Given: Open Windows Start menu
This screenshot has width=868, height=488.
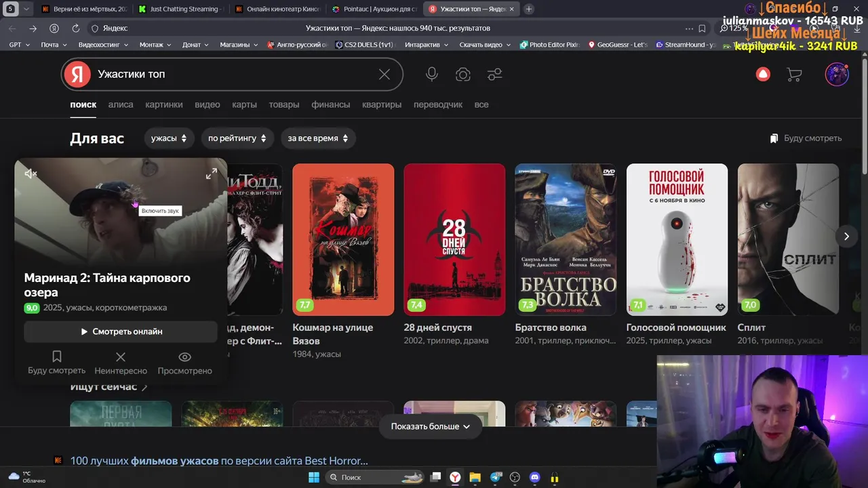Looking at the screenshot, I should coord(314,477).
